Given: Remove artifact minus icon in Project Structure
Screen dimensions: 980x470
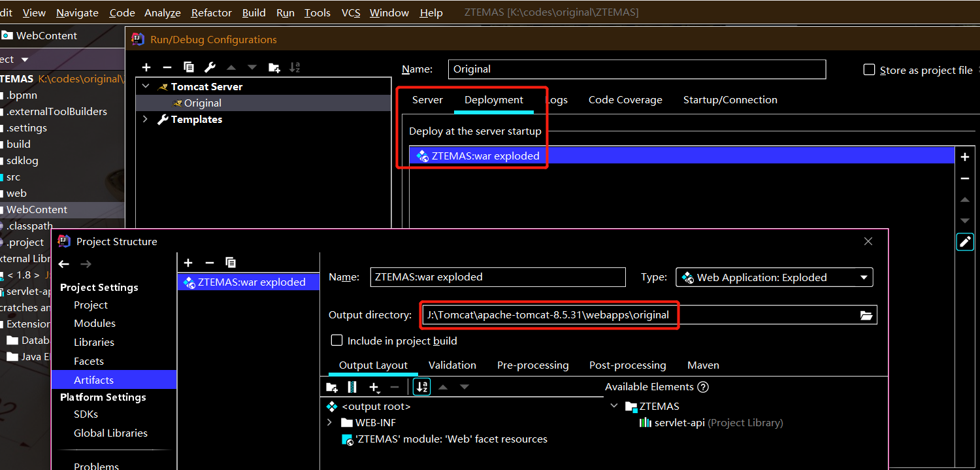Looking at the screenshot, I should pos(209,263).
